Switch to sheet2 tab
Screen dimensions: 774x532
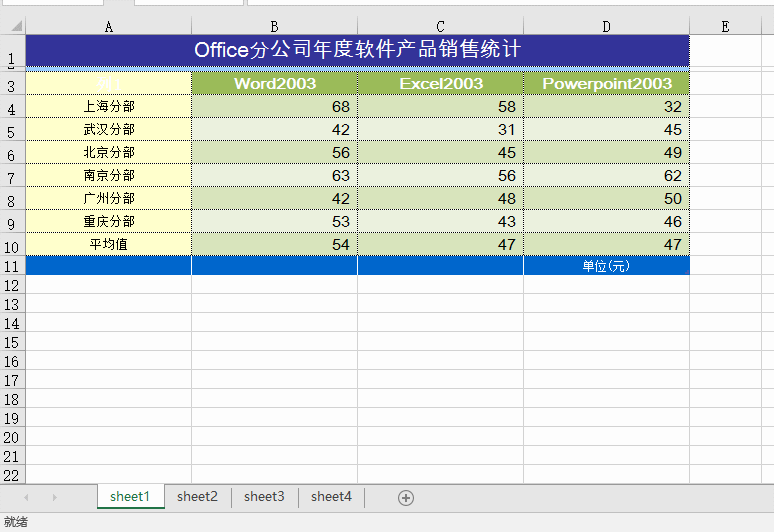(x=197, y=496)
